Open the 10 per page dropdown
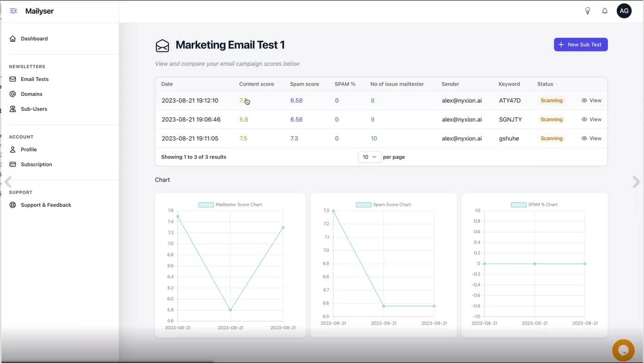Screen dimensions: 644x363 pos(369,157)
